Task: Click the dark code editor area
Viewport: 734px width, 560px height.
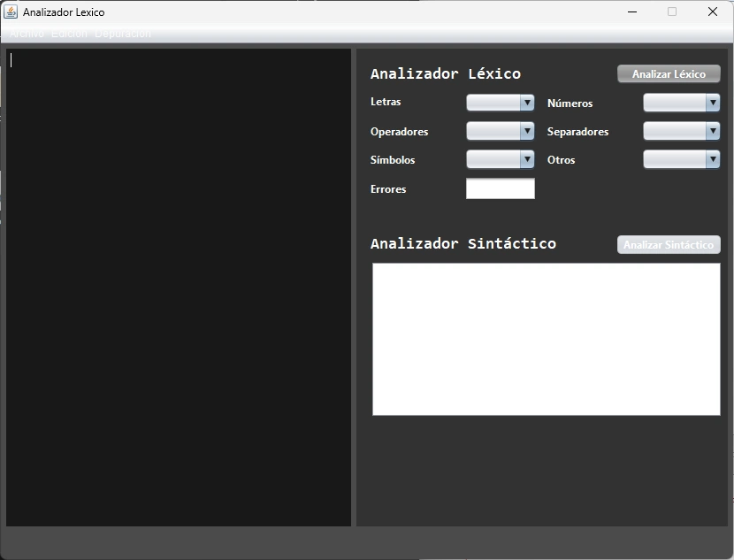Action: tap(177, 283)
